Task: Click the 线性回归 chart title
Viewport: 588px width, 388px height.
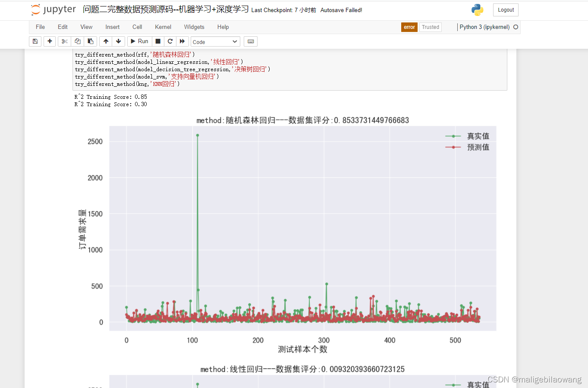Action: click(302, 369)
